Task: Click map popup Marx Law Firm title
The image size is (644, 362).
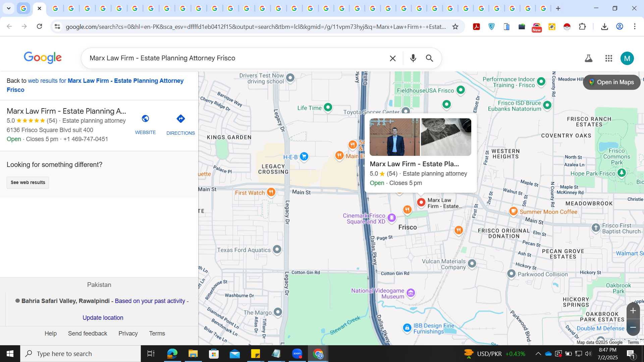Action: [x=414, y=164]
